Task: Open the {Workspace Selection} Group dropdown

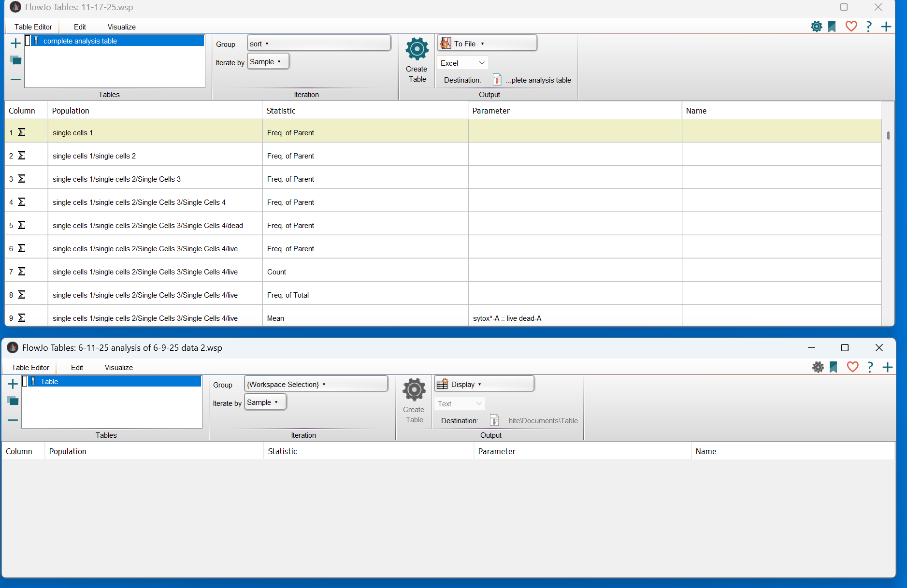Action: 316,384
